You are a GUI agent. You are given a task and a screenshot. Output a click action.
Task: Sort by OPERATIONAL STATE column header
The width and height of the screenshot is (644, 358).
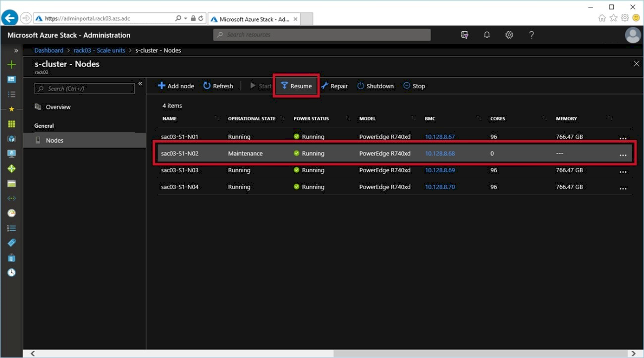[252, 118]
